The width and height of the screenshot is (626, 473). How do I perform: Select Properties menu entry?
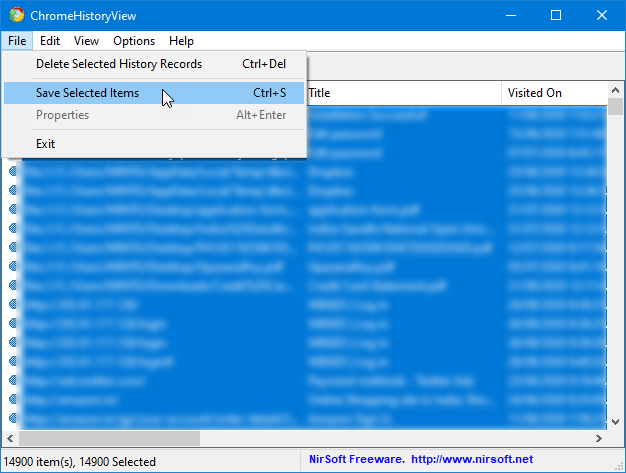pyautogui.click(x=154, y=115)
